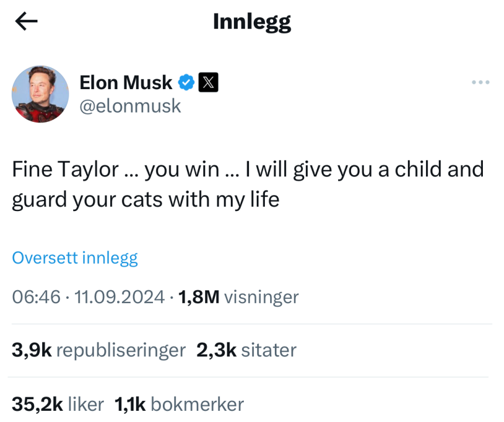This screenshot has width=504, height=422.
Task: View the 2,3k sitater quotes
Action: pyautogui.click(x=246, y=350)
